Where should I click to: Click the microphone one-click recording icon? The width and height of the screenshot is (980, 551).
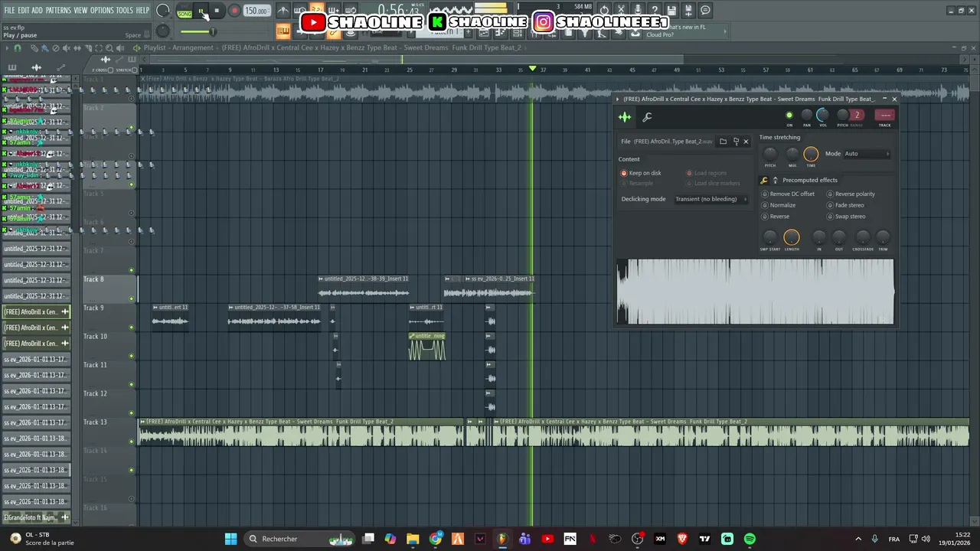click(638, 11)
